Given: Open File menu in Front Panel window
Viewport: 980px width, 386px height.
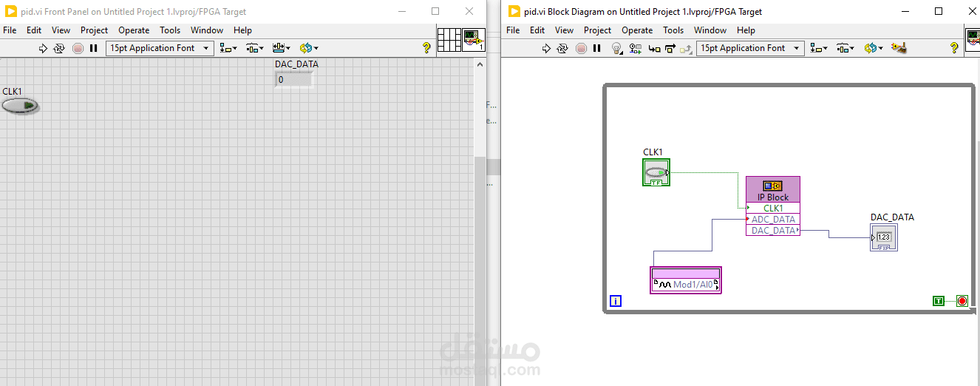Looking at the screenshot, I should tap(10, 30).
